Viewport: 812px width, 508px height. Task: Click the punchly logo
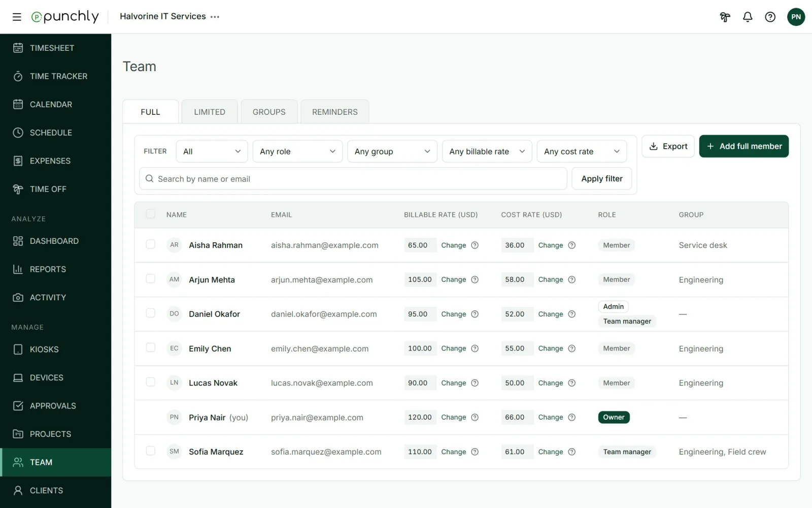click(x=65, y=17)
